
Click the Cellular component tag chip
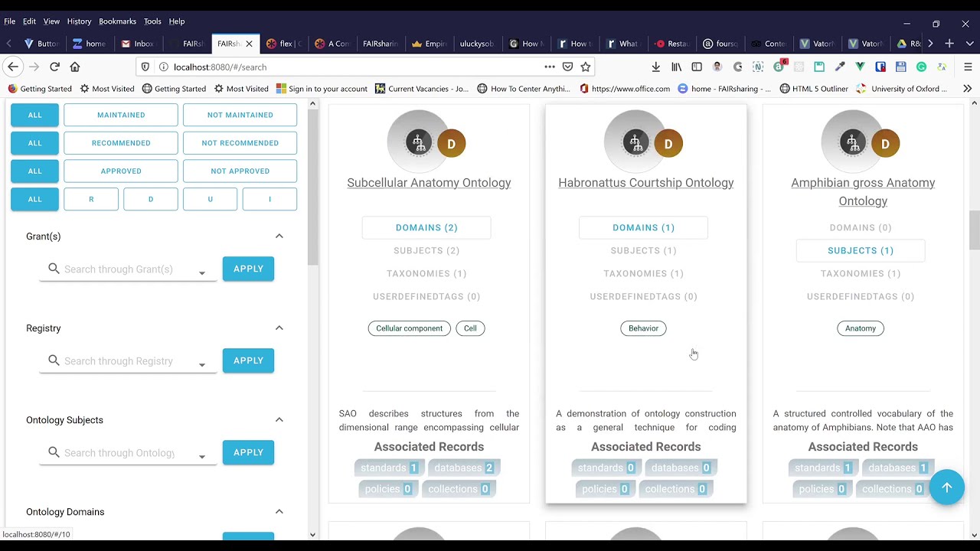point(410,328)
